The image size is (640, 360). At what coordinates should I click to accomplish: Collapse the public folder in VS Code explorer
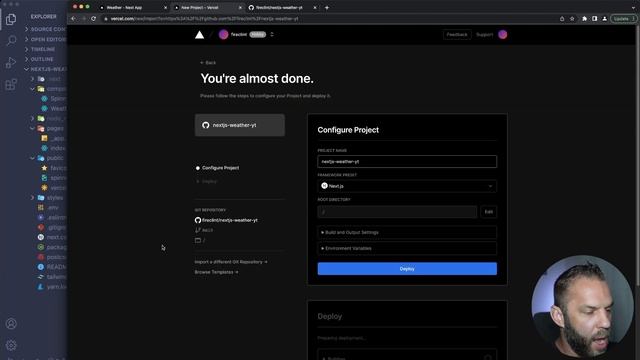48,158
